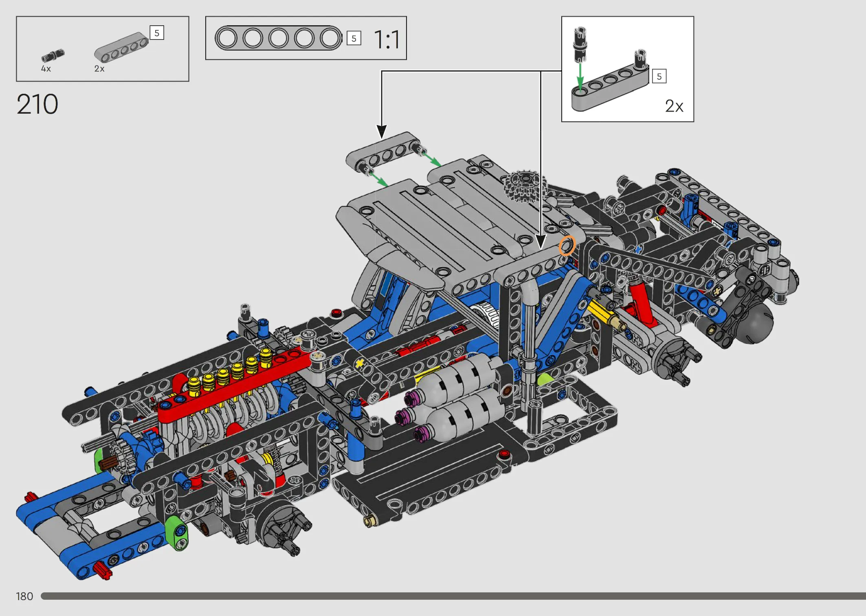Click the "4x" quantity under the pin
This screenshot has width=866, height=616.
[x=46, y=69]
